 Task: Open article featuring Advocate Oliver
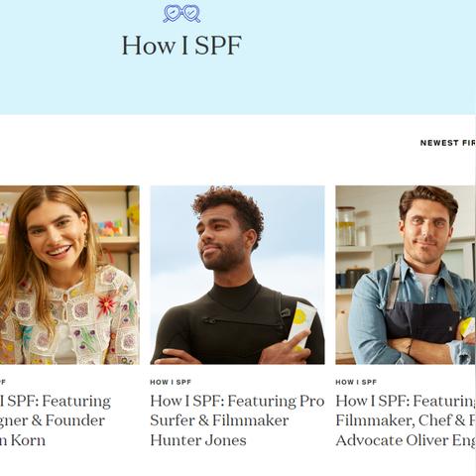point(406,420)
